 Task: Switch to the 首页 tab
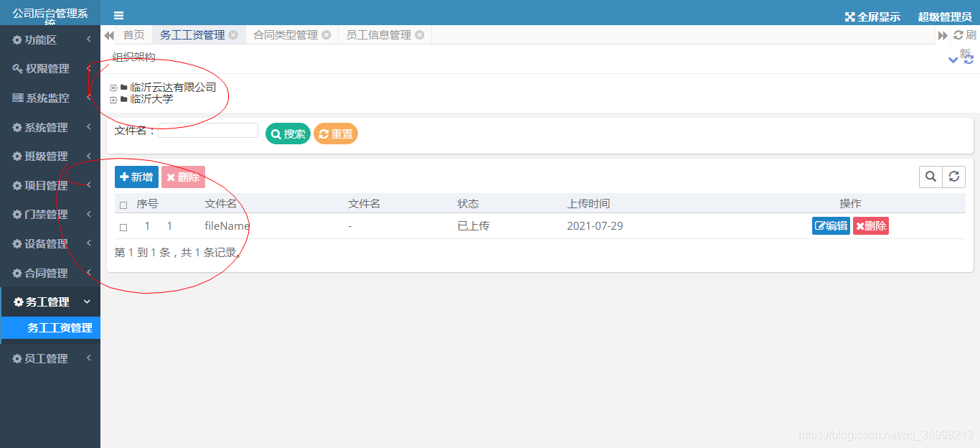133,34
